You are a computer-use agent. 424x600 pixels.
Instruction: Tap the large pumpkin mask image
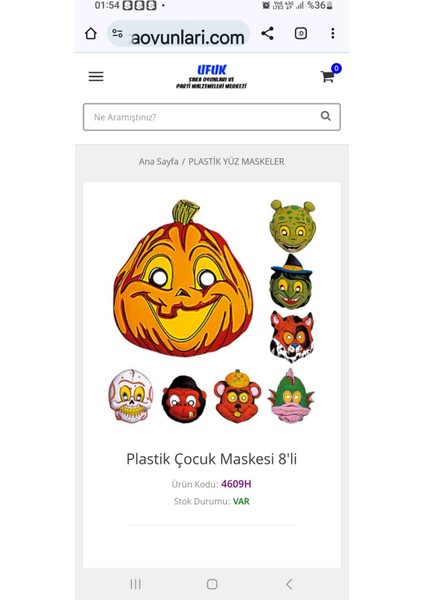tap(183, 278)
